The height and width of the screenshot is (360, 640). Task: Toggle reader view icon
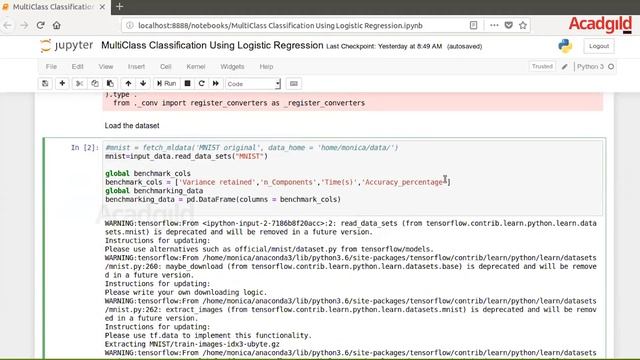(x=473, y=25)
